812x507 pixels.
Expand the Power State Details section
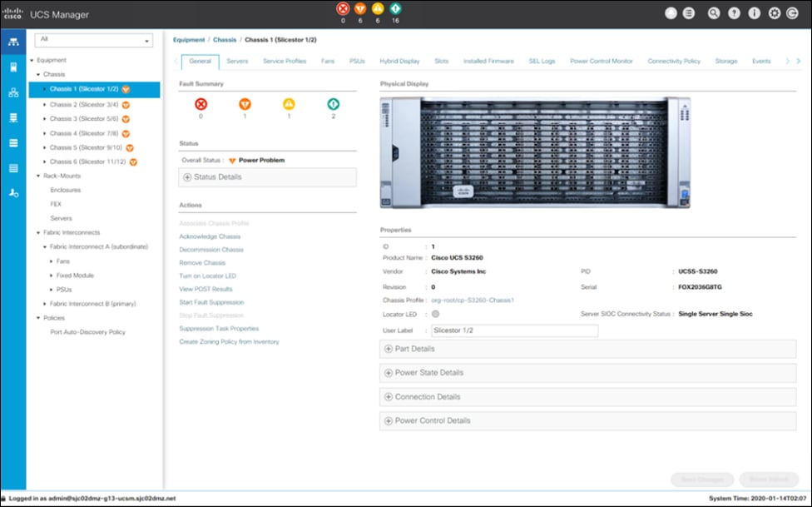click(x=587, y=373)
